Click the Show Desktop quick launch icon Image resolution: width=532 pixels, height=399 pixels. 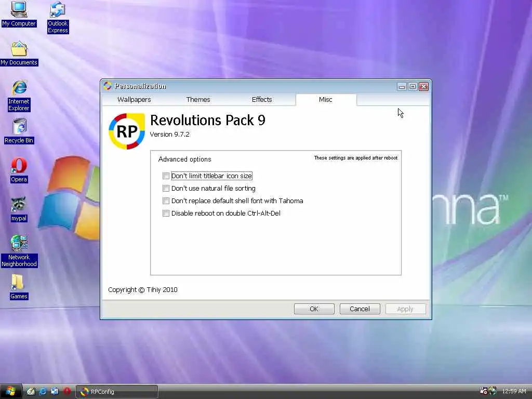[31, 391]
